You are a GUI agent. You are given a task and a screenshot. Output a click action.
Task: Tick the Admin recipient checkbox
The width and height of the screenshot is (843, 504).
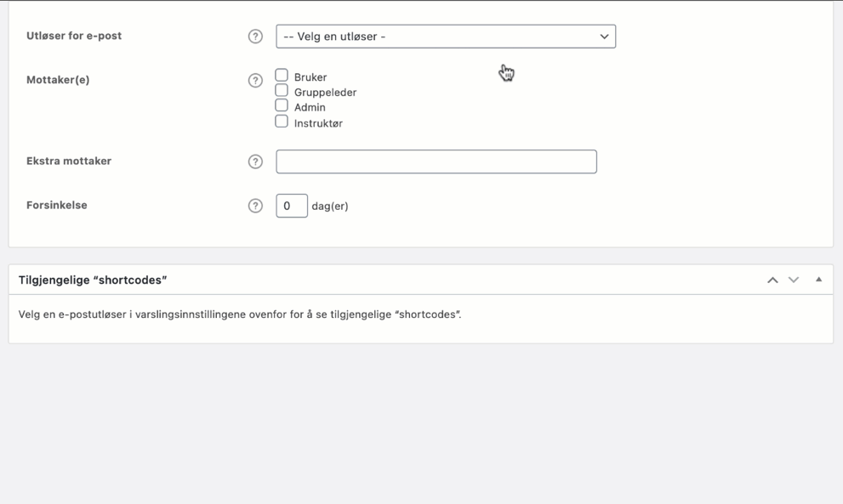click(282, 106)
